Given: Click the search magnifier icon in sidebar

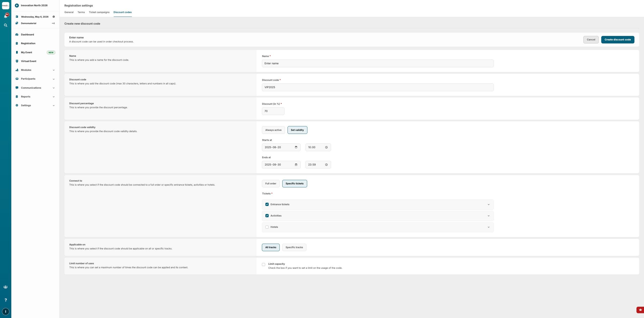Looking at the screenshot, I should [x=6, y=25].
